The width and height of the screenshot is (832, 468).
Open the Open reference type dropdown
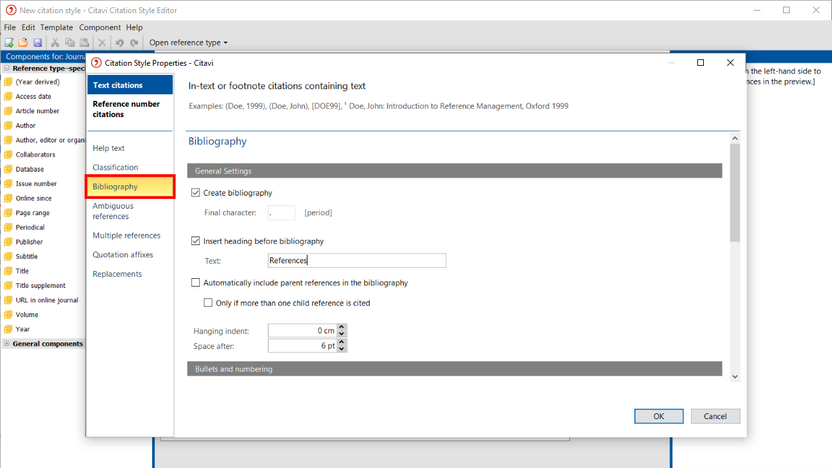[188, 42]
